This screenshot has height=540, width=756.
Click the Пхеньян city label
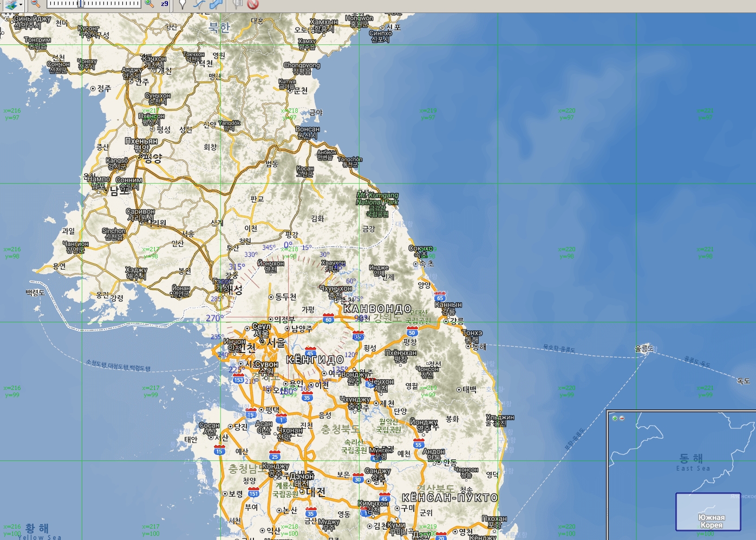coord(141,141)
